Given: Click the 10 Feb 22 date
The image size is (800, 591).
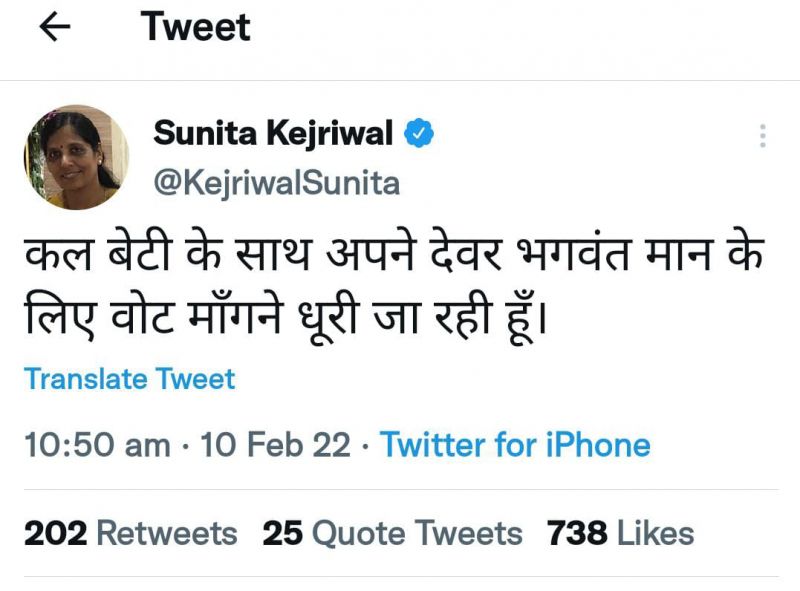Looking at the screenshot, I should 275,445.
